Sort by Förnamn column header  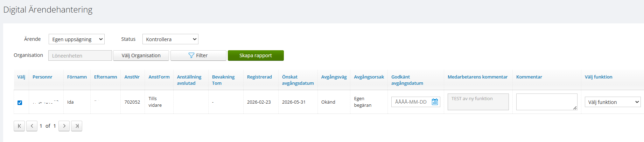(x=77, y=77)
